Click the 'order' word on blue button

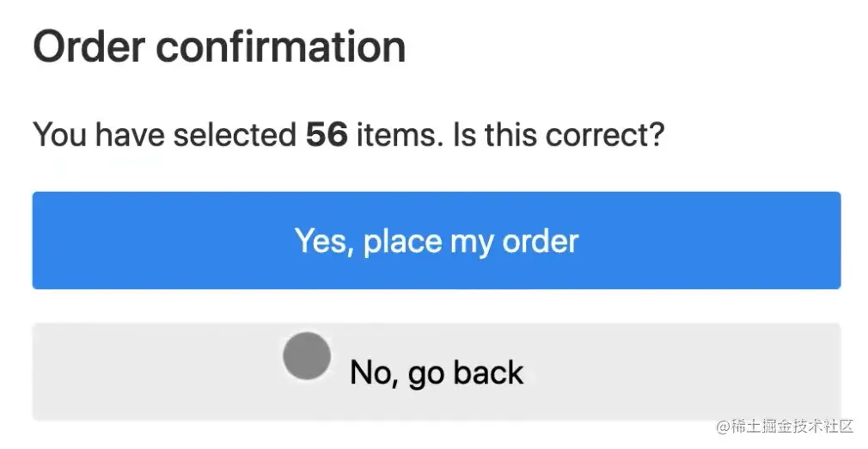[541, 241]
